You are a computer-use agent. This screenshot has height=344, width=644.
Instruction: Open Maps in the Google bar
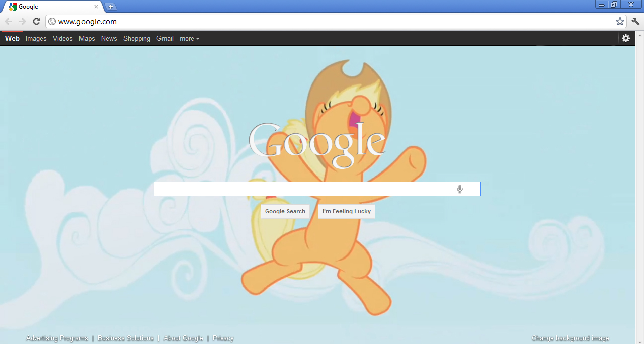coord(87,38)
